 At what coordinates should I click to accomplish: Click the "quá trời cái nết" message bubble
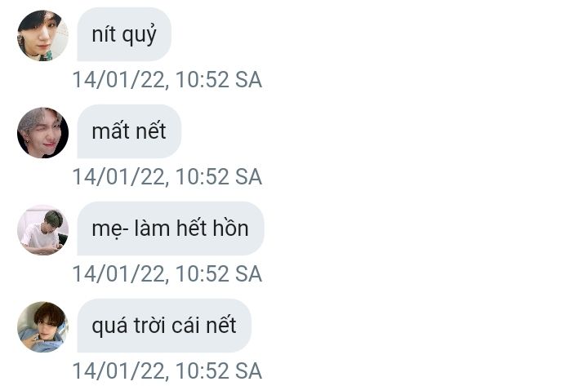pyautogui.click(x=163, y=326)
